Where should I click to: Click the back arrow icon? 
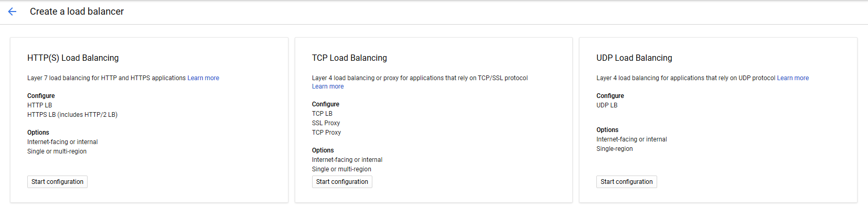pyautogui.click(x=12, y=12)
